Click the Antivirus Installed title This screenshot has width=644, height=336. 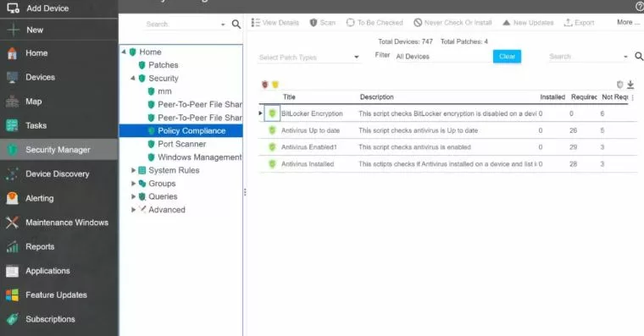coord(308,163)
